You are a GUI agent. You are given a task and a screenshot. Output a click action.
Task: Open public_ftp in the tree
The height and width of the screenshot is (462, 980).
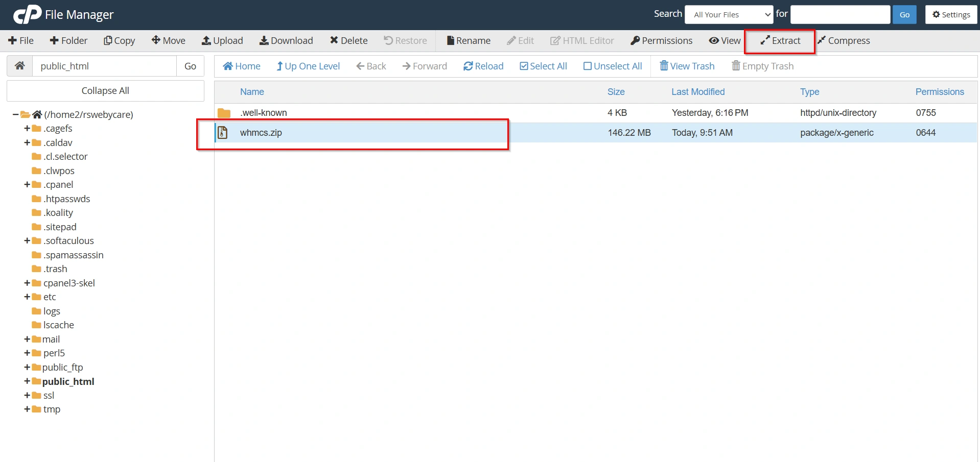[x=62, y=367]
